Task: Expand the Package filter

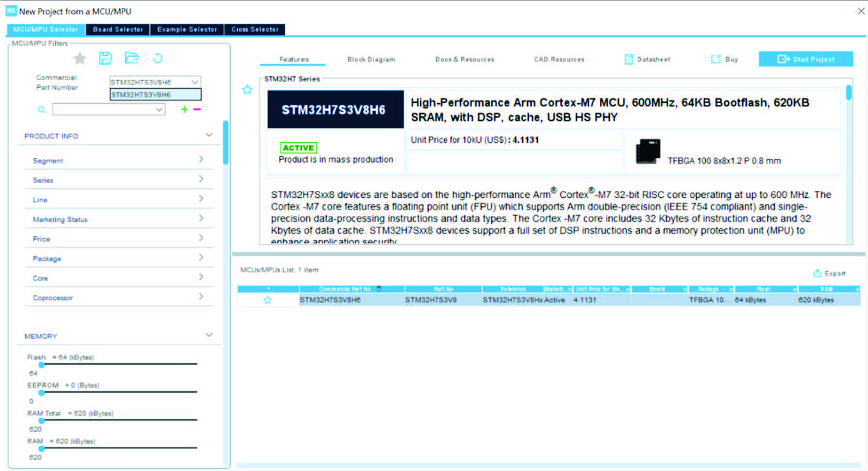Action: tap(201, 257)
